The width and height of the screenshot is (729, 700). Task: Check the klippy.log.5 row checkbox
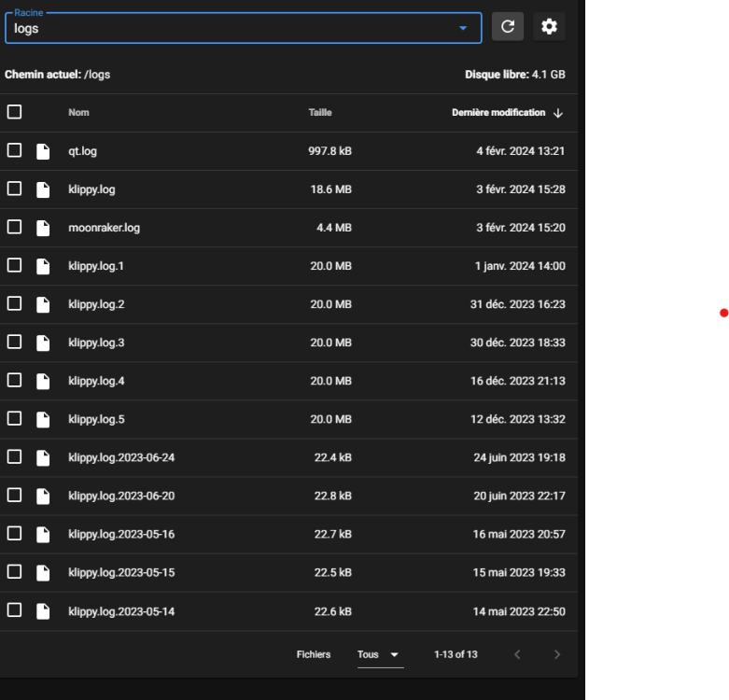pyautogui.click(x=14, y=419)
